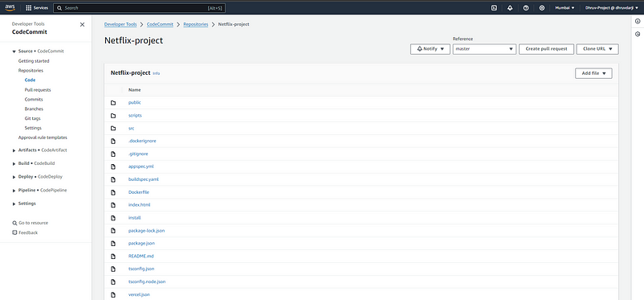The width and height of the screenshot is (644, 300).
Task: Click the buildspec.yaml file icon
Action: click(113, 179)
